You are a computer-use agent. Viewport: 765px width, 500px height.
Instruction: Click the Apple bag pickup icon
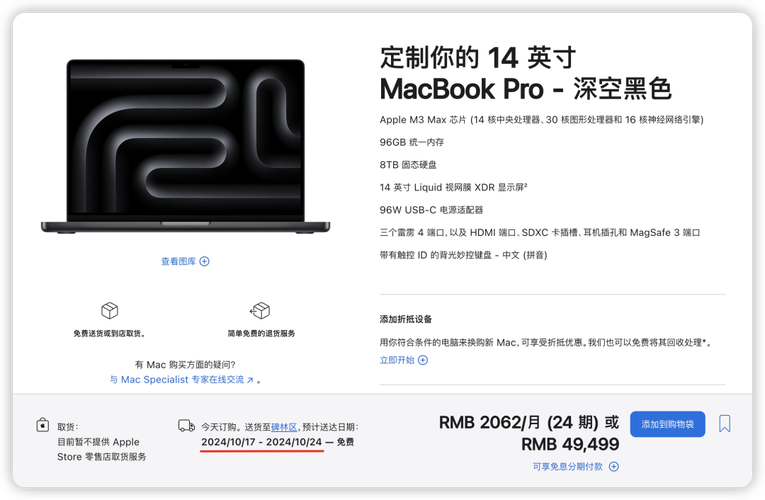pyautogui.click(x=42, y=425)
